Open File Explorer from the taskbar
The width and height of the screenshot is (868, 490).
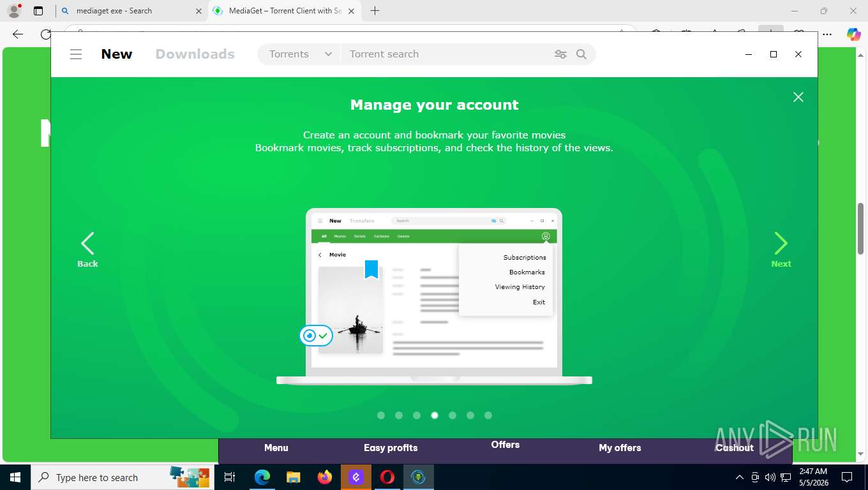coord(293,477)
